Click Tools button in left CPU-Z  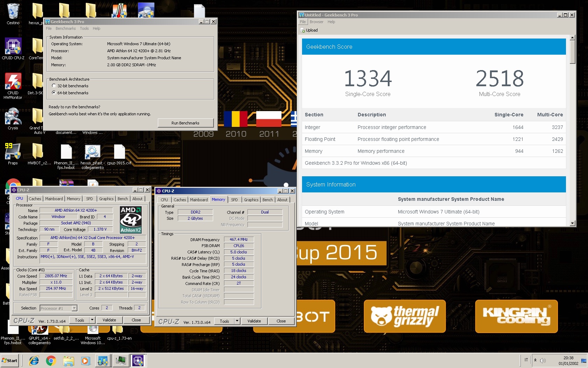coord(79,320)
